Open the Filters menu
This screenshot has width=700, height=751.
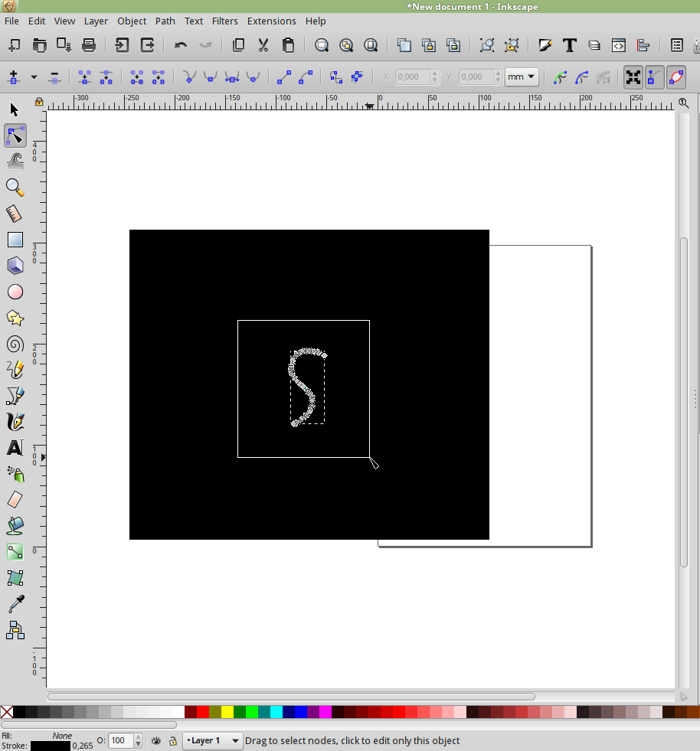click(x=225, y=21)
